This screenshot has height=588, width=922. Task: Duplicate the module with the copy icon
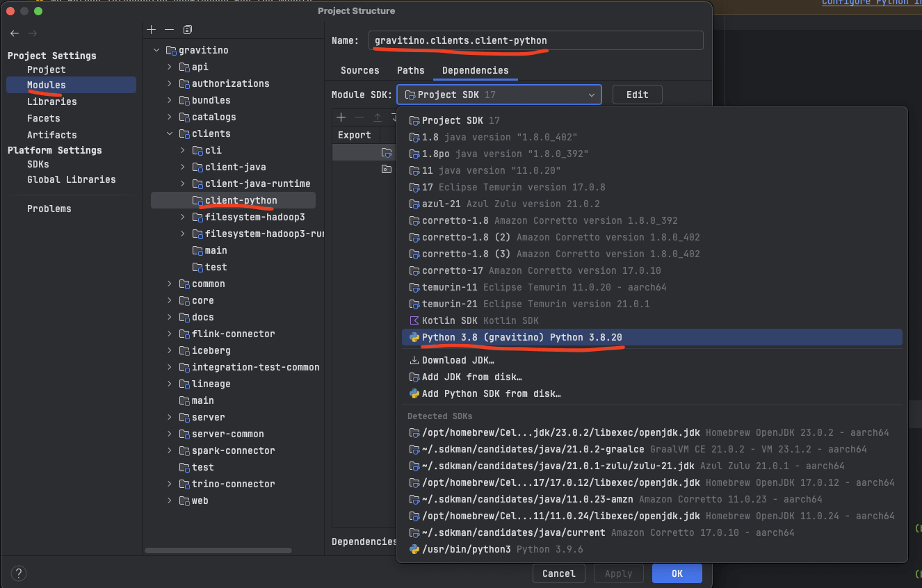pos(187,29)
